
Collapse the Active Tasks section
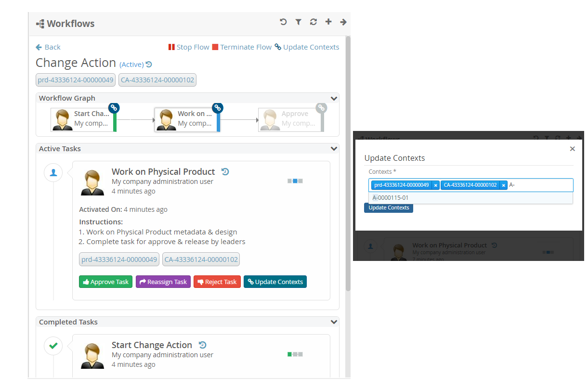[x=334, y=149]
